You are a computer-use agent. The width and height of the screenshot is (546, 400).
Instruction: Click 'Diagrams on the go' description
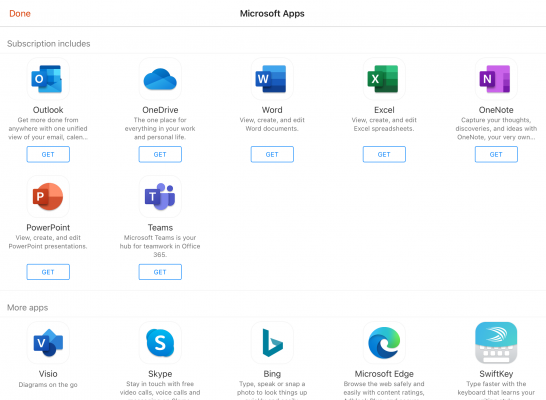(48, 385)
